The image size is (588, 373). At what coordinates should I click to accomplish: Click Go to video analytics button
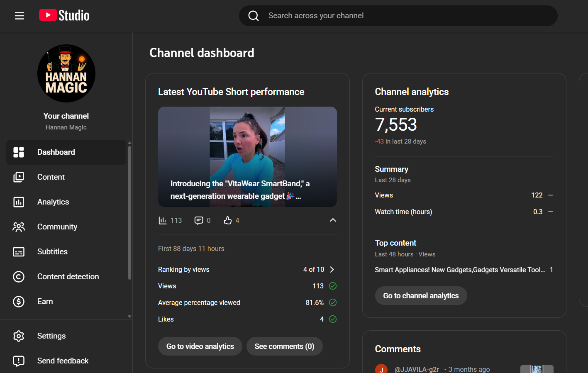click(200, 346)
